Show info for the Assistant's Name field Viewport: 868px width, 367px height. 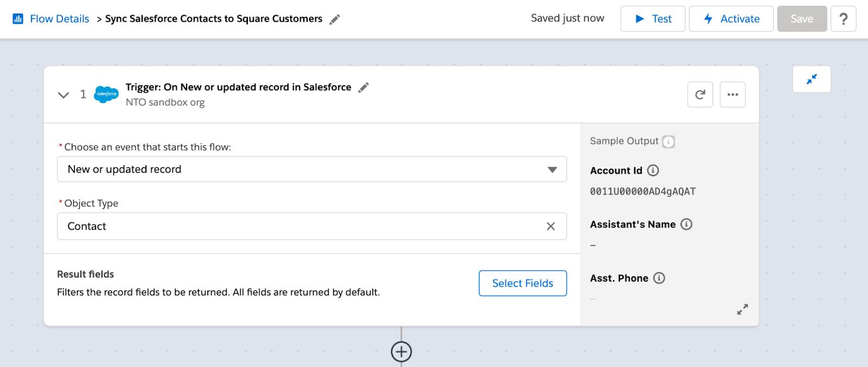coord(686,224)
